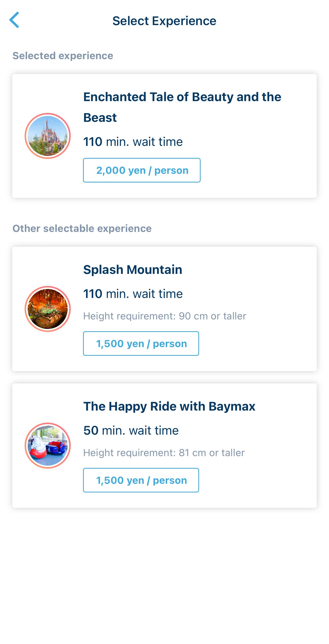Select the Enchanted Tale of Beauty and the Beast title
This screenshot has width=329, height=644.
tap(182, 97)
